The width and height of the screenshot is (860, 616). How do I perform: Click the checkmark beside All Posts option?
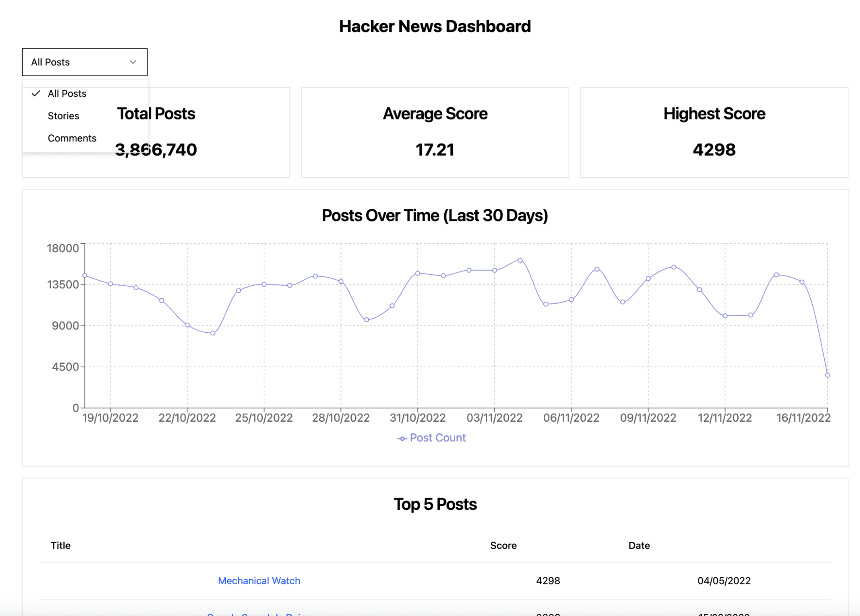pos(36,93)
